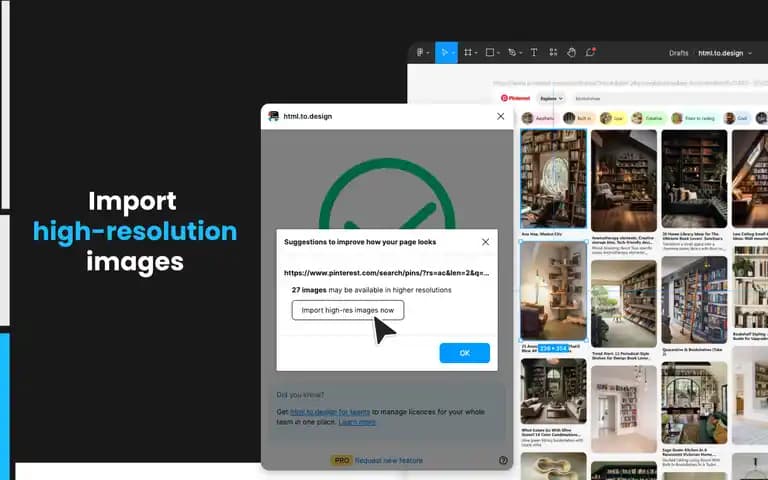Screen dimensions: 768x480
Task: Click Import high-res images now button
Action: point(348,310)
